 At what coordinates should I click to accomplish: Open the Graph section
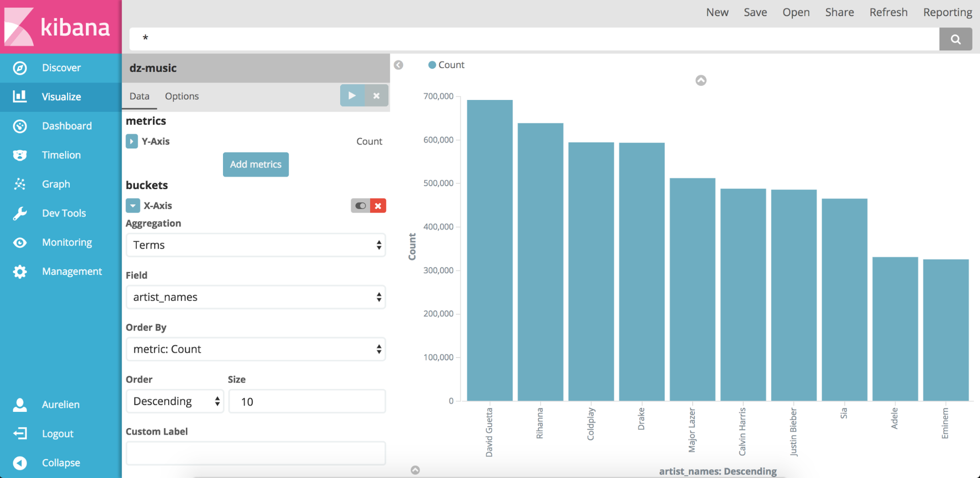[x=55, y=184]
